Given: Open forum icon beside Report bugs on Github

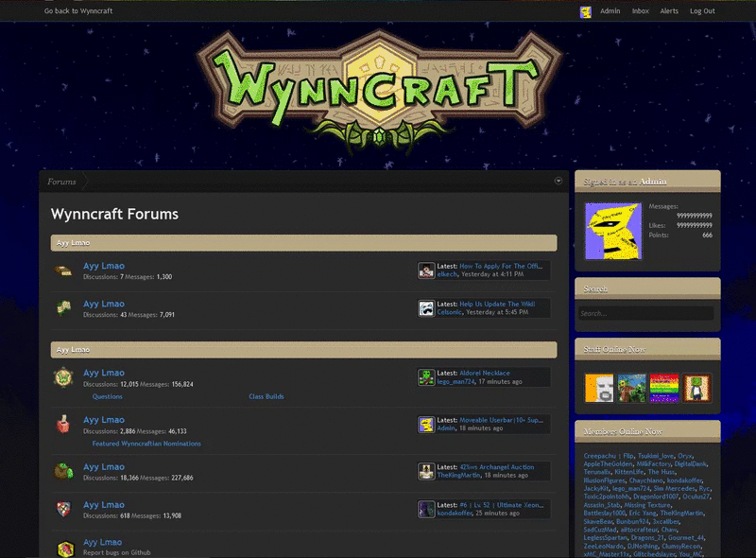Looking at the screenshot, I should 64,549.
